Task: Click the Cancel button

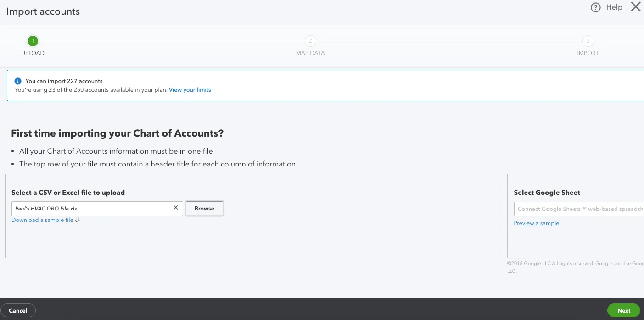Action: 18,310
